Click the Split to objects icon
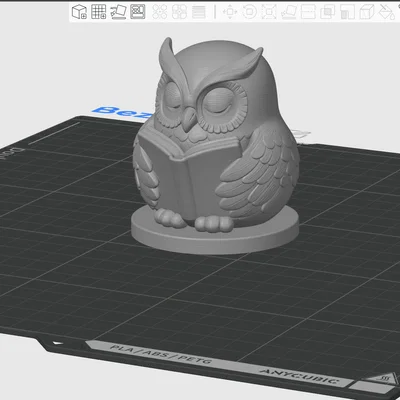The image size is (400, 400). 160,12
